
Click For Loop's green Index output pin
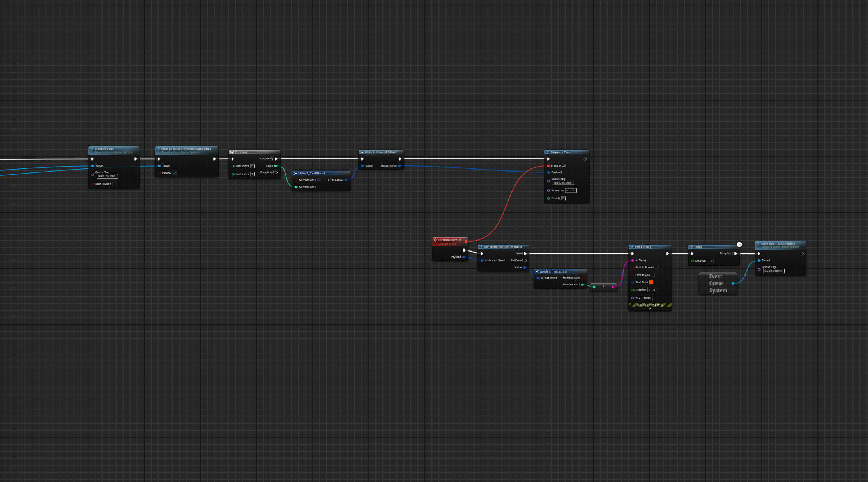276,166
